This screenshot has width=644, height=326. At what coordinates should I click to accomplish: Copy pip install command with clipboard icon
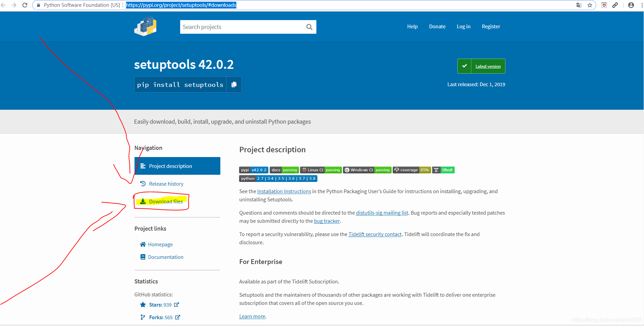coord(234,84)
